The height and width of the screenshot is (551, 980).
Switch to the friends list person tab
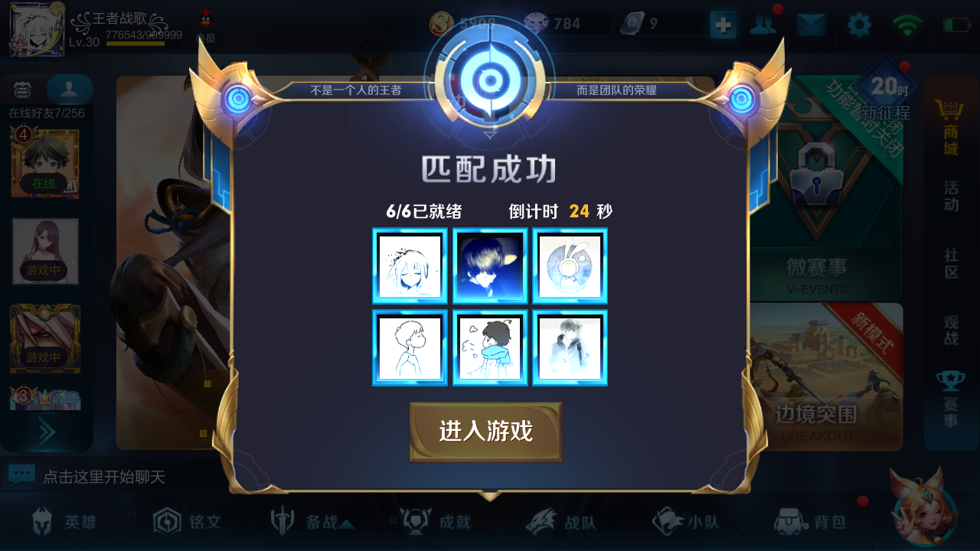click(x=70, y=90)
